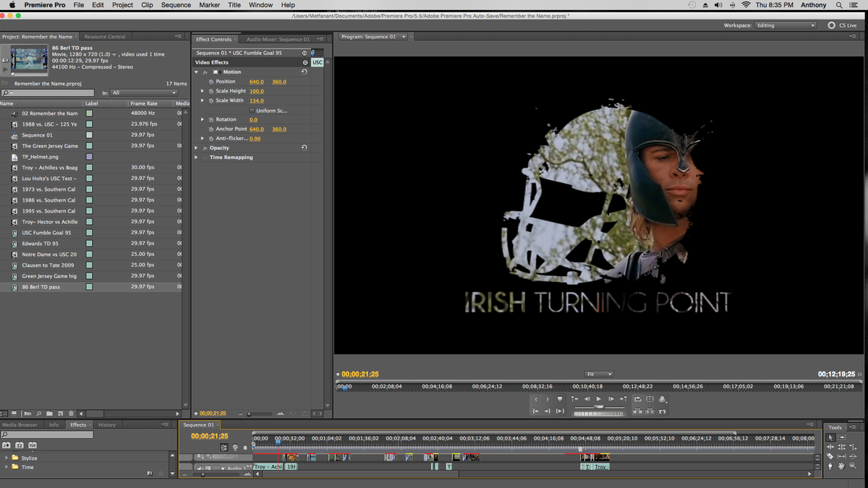
Task: Click the Position X value 640.0
Action: tap(257, 82)
